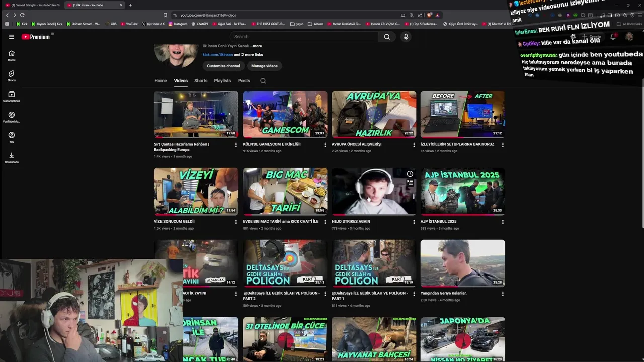Screen dimensions: 644x362
Task: Play the GAMESCOM video thumbnail
Action: pos(285,114)
